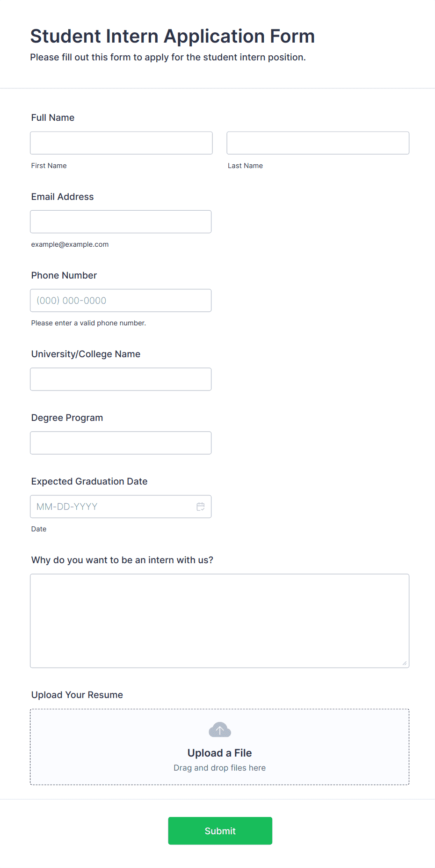The width and height of the screenshot is (435, 868).
Task: Click the Email Address label
Action: coord(63,197)
